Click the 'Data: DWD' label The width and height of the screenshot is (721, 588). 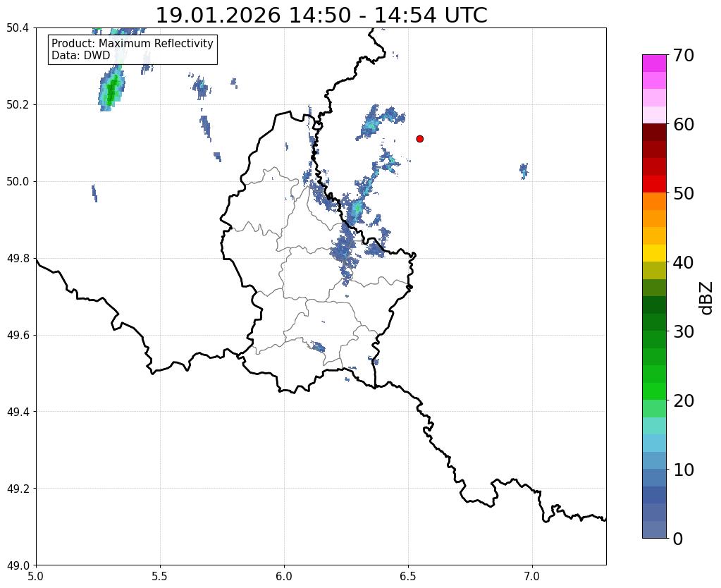click(x=81, y=55)
